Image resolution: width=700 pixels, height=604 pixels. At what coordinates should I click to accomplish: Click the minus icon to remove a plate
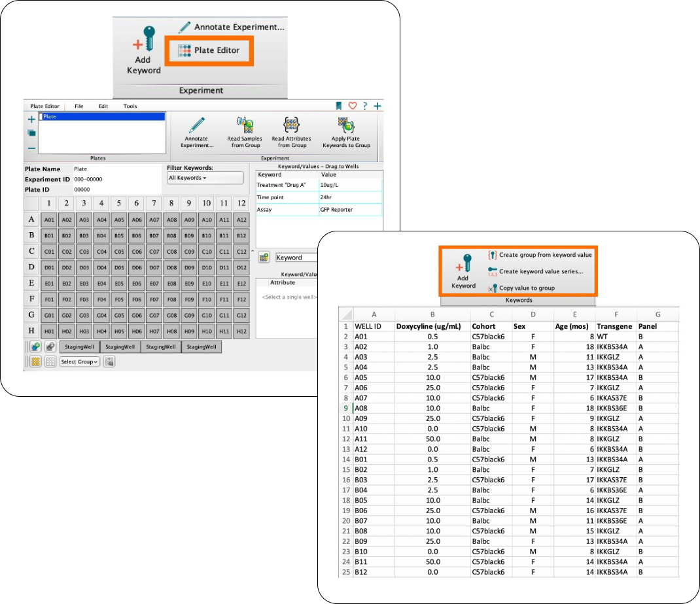pyautogui.click(x=31, y=148)
